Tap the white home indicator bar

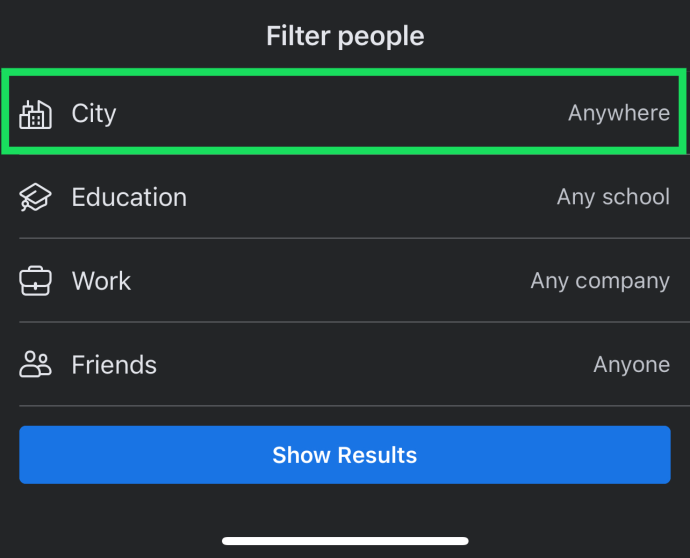click(x=345, y=541)
